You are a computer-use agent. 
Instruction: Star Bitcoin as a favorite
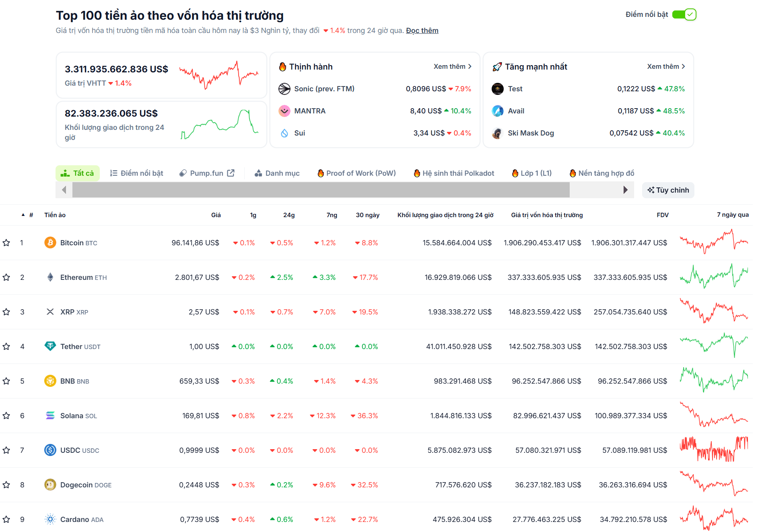pyautogui.click(x=6, y=243)
